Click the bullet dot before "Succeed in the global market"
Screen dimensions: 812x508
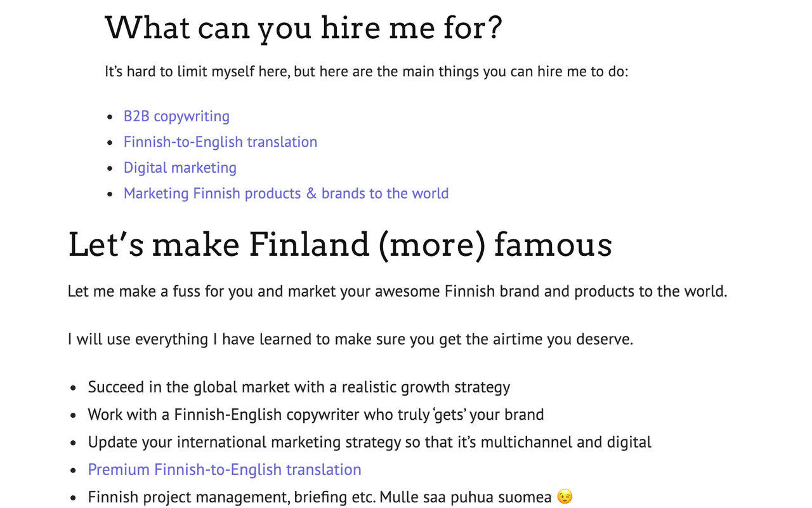74,387
